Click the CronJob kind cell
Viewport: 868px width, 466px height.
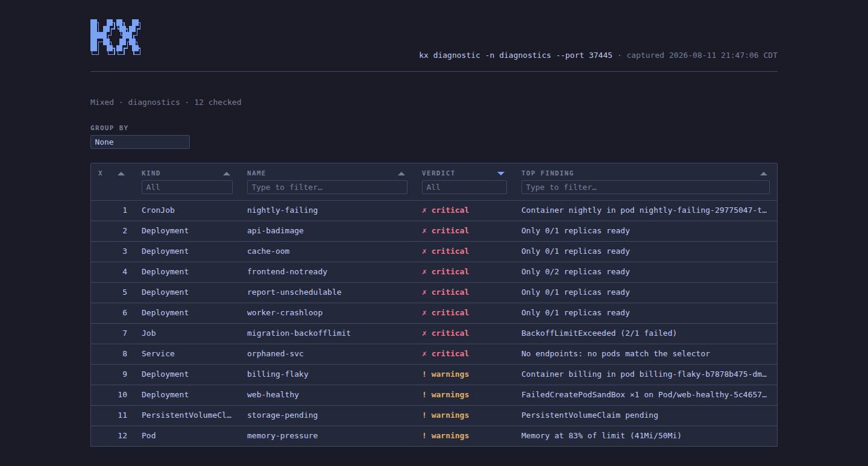pyautogui.click(x=158, y=210)
